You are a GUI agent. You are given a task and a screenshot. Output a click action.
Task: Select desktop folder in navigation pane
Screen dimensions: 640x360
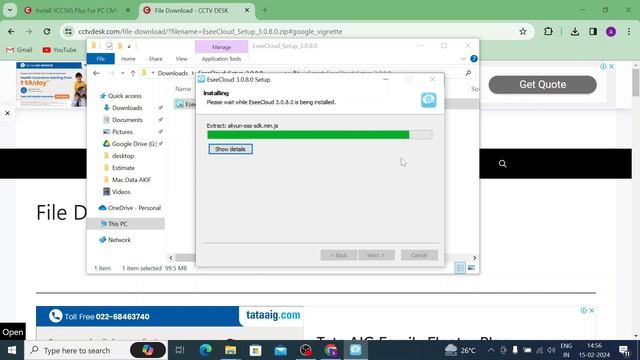pos(123,156)
